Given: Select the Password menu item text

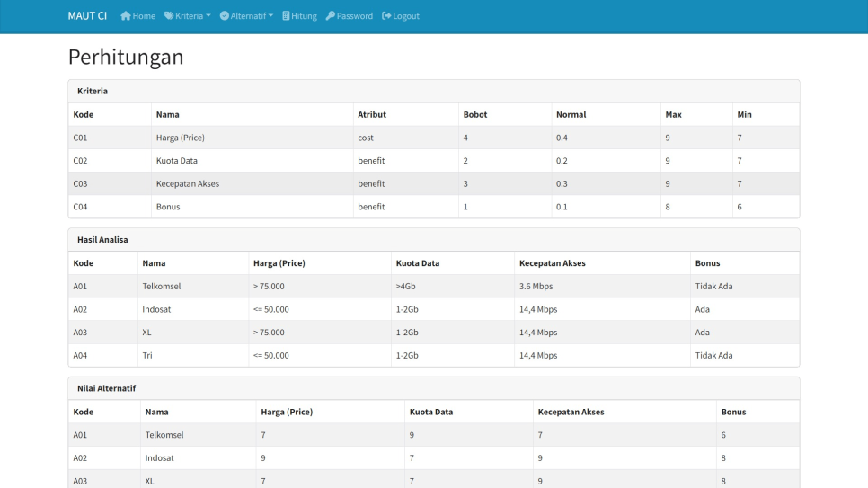Looking at the screenshot, I should [x=355, y=16].
